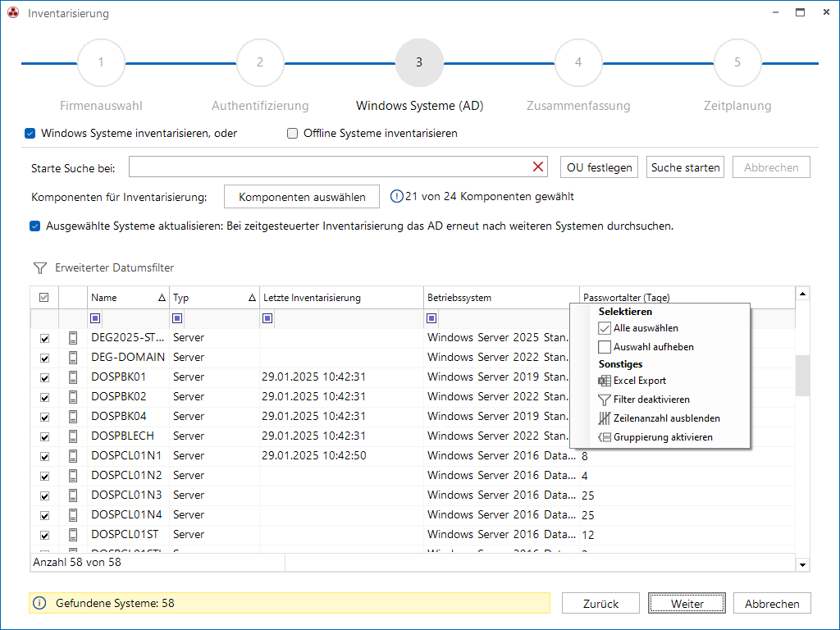The width and height of the screenshot is (840, 630).
Task: Click the Betriebssystem column header
Action: click(501, 297)
